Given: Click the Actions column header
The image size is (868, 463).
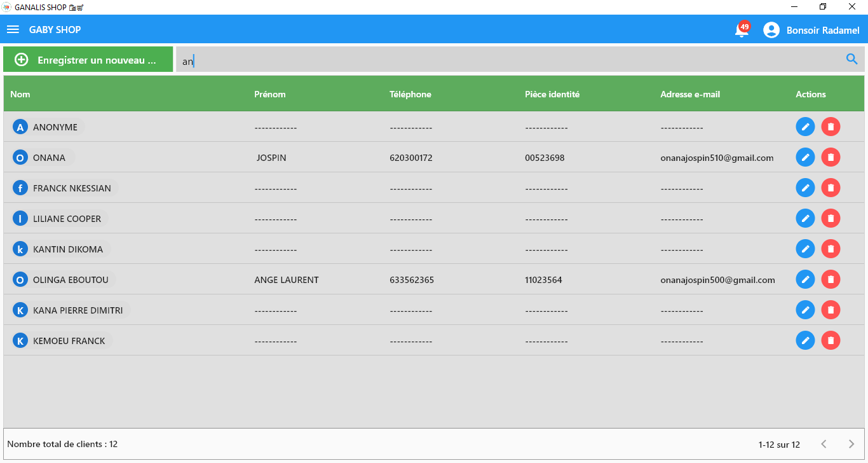Looking at the screenshot, I should [x=811, y=94].
